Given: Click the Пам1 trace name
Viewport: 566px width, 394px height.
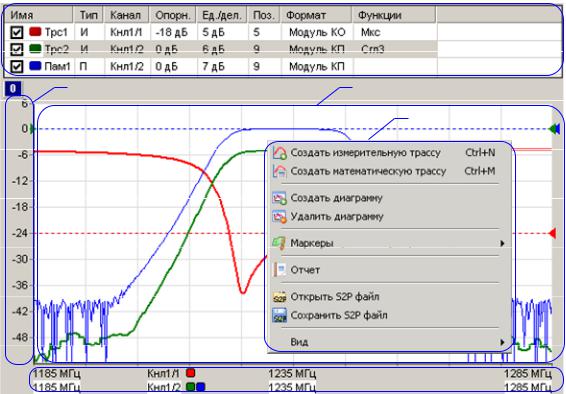Looking at the screenshot, I should point(57,66).
